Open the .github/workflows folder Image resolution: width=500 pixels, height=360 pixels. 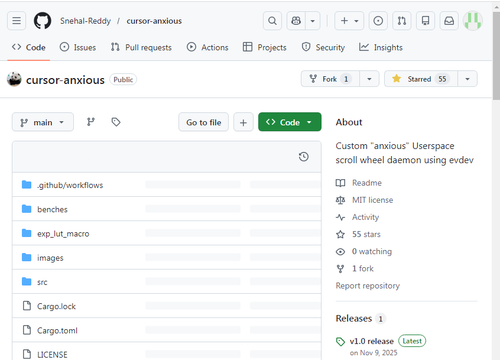click(x=70, y=185)
